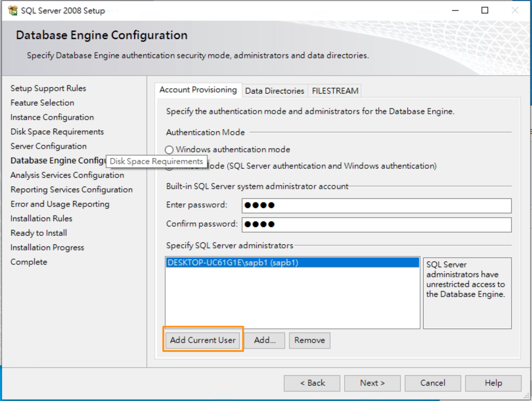Click the Add... button
This screenshot has height=401, width=532.
[265, 340]
